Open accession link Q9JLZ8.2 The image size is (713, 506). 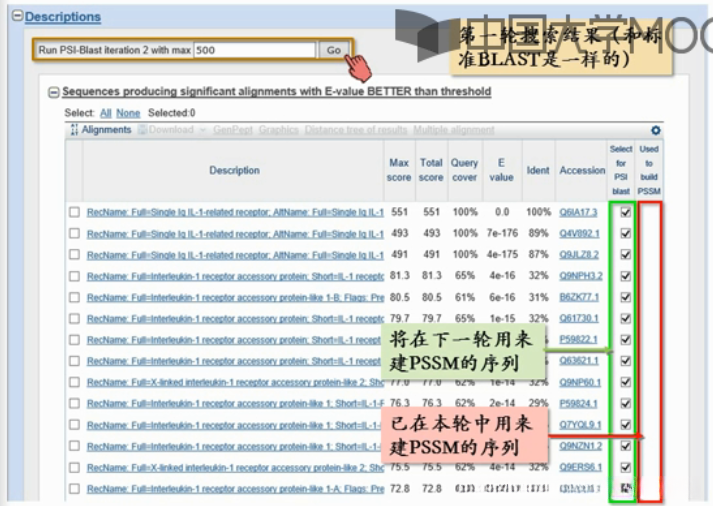click(579, 255)
